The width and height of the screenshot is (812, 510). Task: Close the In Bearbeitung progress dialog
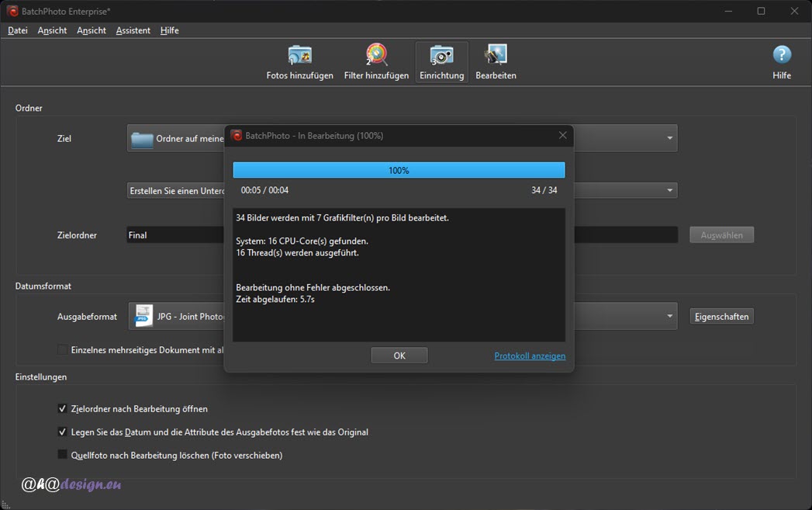click(562, 135)
